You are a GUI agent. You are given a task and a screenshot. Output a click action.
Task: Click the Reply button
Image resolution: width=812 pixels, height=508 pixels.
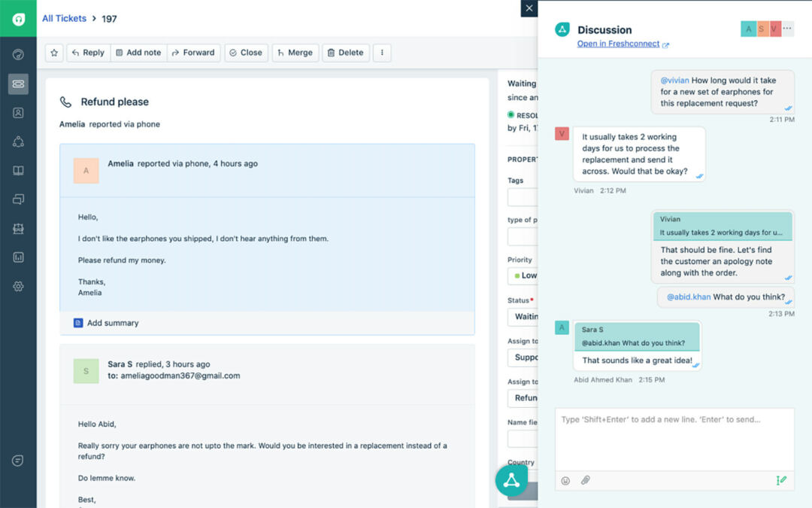click(x=88, y=53)
